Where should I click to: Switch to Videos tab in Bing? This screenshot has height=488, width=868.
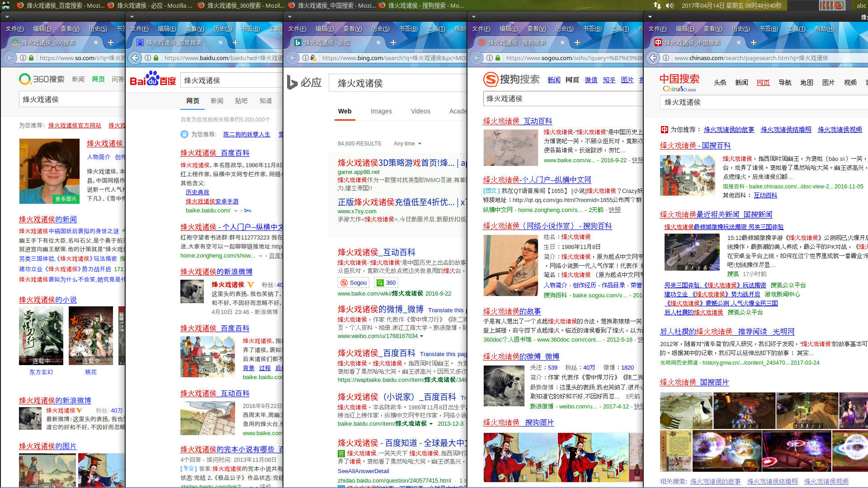pos(420,111)
